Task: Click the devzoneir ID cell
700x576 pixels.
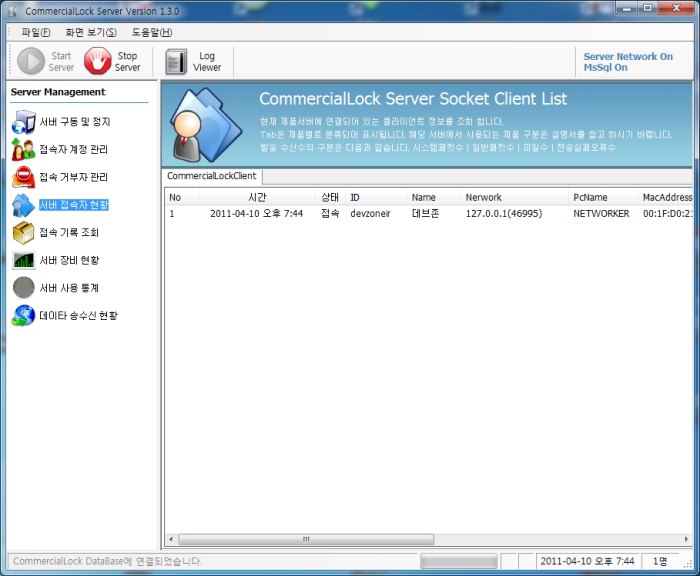Action: tap(371, 214)
